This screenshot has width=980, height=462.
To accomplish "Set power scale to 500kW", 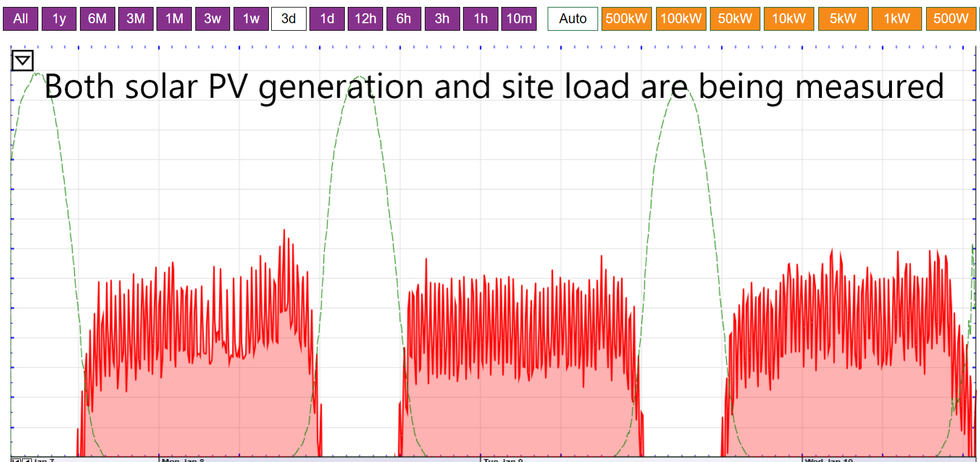I will coord(626,19).
